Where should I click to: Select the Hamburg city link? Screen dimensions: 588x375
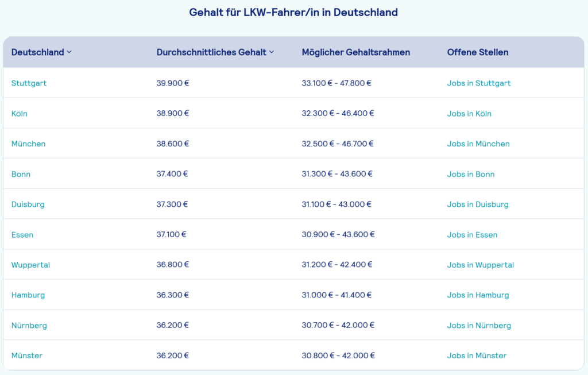[x=28, y=295]
